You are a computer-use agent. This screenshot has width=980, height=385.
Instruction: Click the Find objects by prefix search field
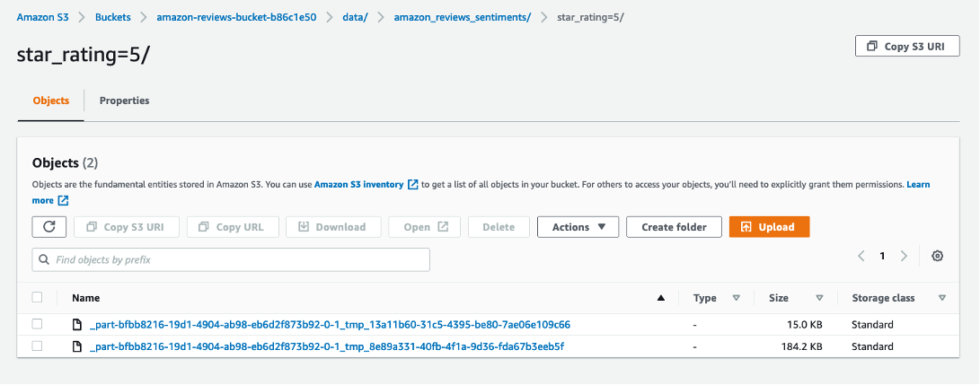point(231,259)
